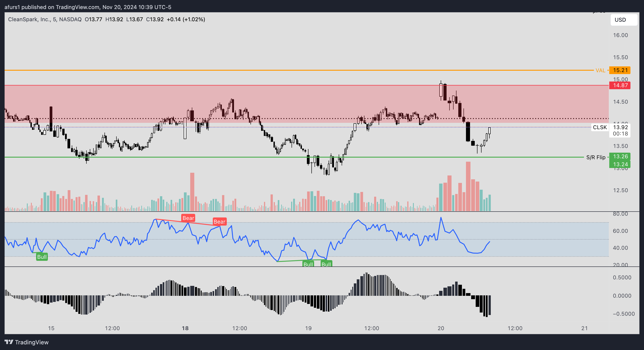The width and height of the screenshot is (644, 350).
Task: Click the −0.5000 histogram axis label
Action: (623, 314)
